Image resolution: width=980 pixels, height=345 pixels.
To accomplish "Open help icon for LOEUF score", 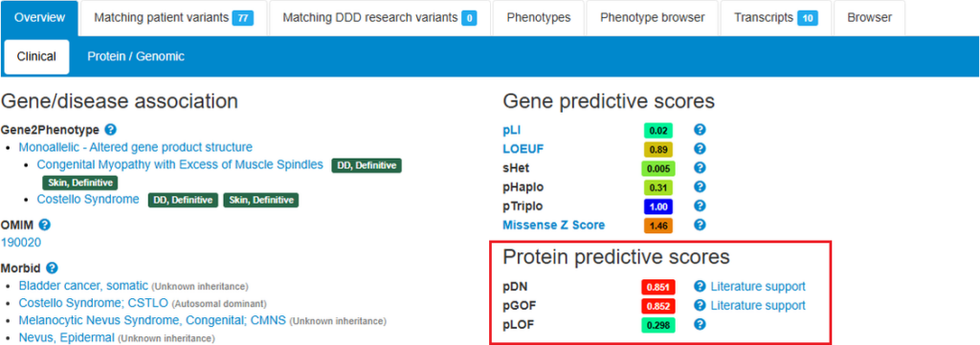I will click(x=700, y=148).
